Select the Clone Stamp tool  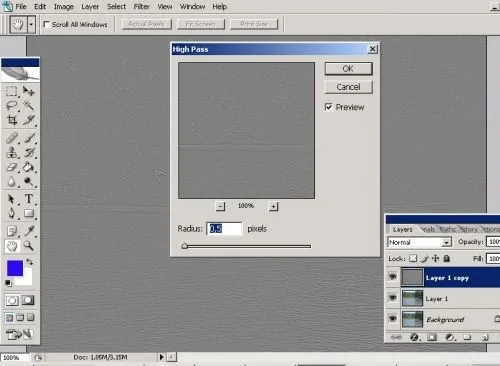point(12,152)
